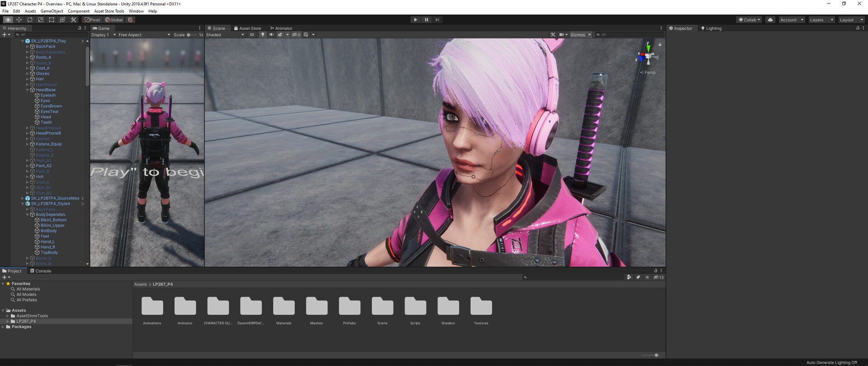Open the Scene view options menu

[x=661, y=28]
